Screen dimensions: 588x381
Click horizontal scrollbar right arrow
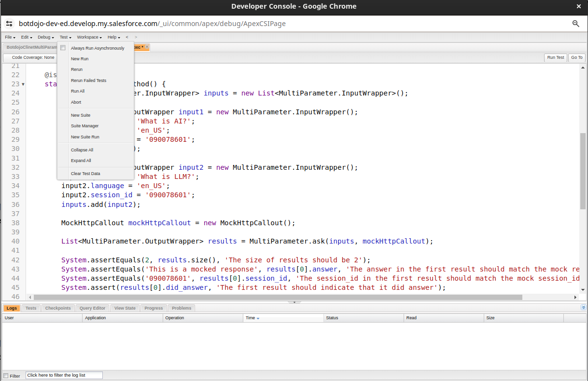(575, 297)
